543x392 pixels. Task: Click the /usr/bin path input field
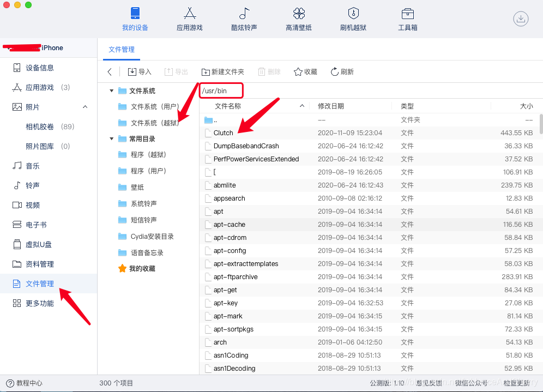click(221, 90)
